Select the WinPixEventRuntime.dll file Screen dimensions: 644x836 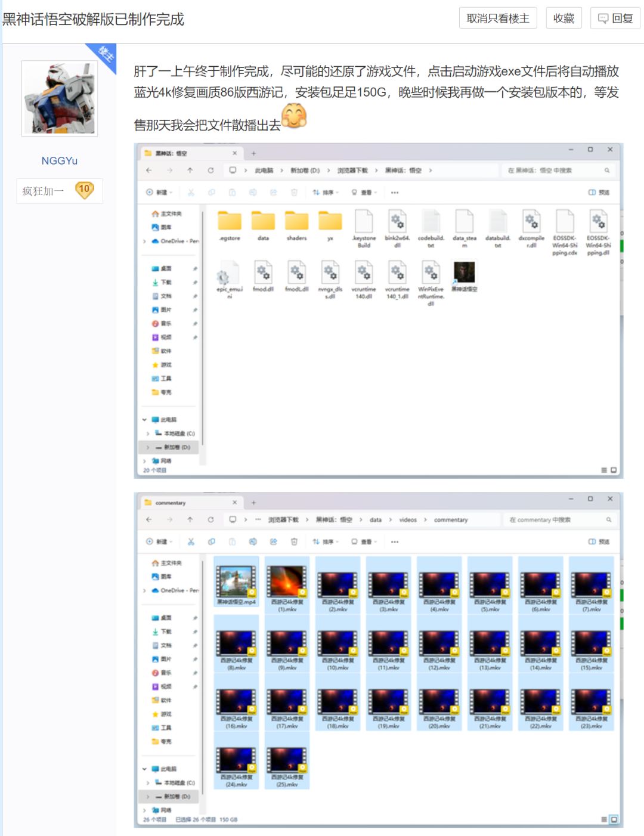(x=431, y=283)
